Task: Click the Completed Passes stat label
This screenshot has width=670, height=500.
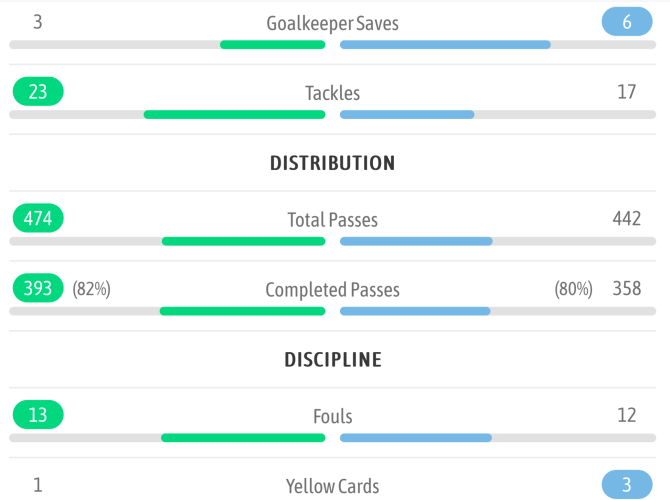Action: [x=332, y=290]
